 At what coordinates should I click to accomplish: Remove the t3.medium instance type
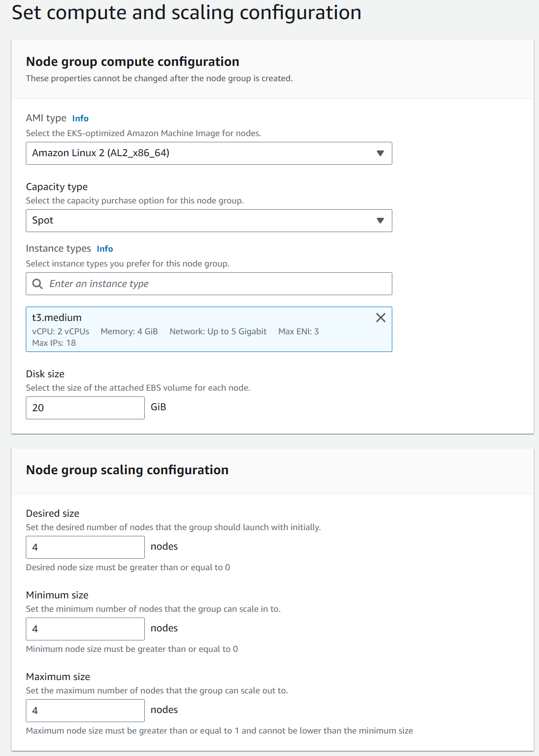coord(380,318)
